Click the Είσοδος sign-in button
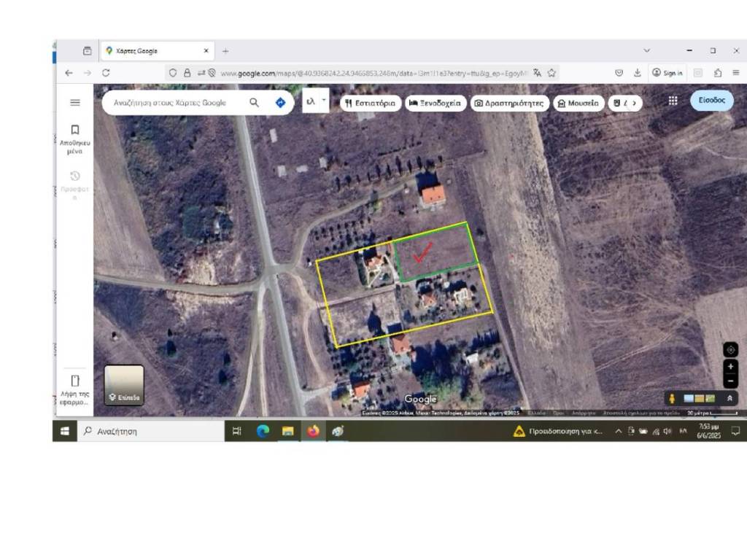The height and width of the screenshot is (560, 747). click(x=711, y=101)
